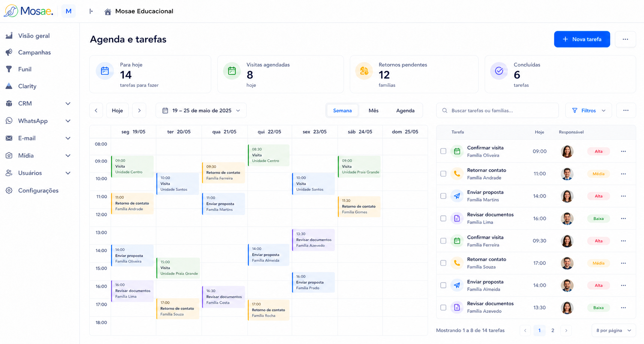644x344 pixels.
Task: Check the Enviar proposta Família Martins task
Action: tap(443, 196)
